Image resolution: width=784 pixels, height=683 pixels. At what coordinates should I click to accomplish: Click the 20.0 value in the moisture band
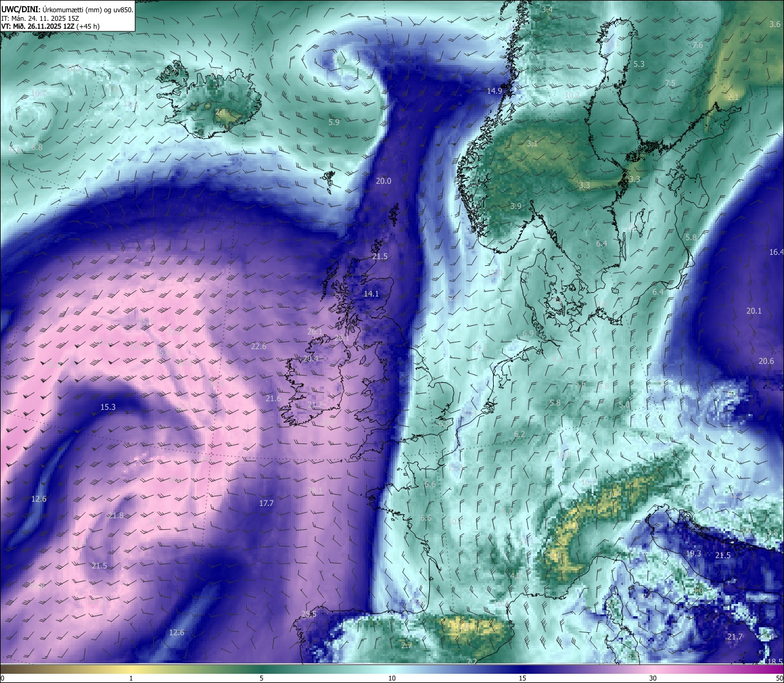[x=383, y=181]
